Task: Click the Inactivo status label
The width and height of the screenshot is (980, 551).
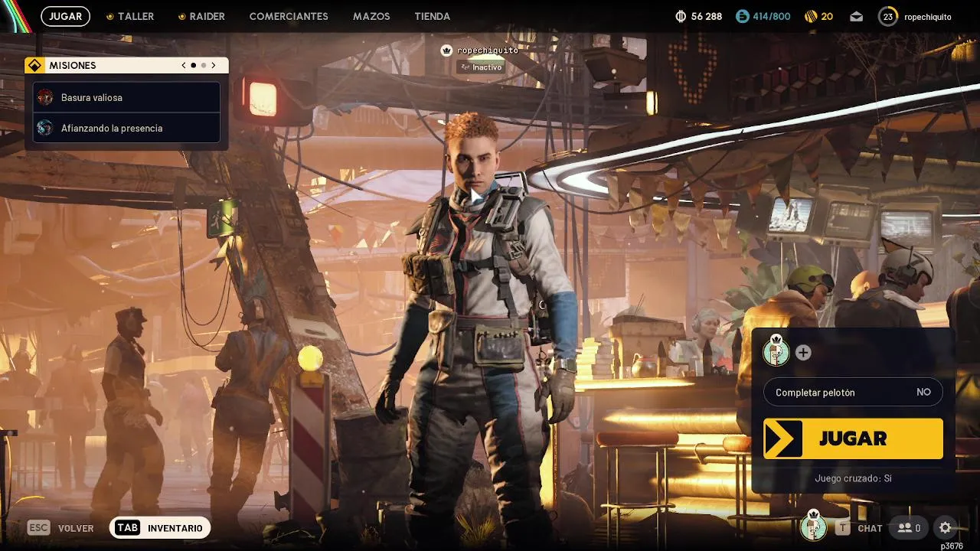Action: pyautogui.click(x=481, y=67)
